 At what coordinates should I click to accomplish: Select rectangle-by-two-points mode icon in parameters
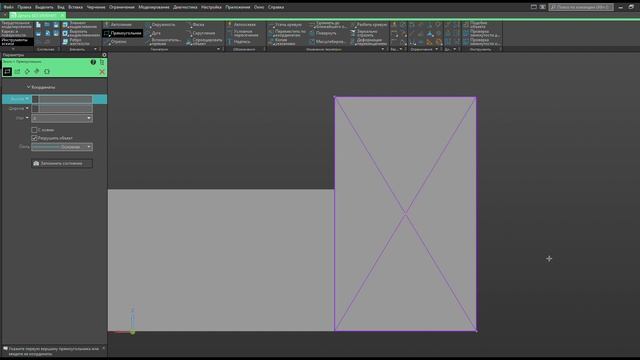pos(7,71)
